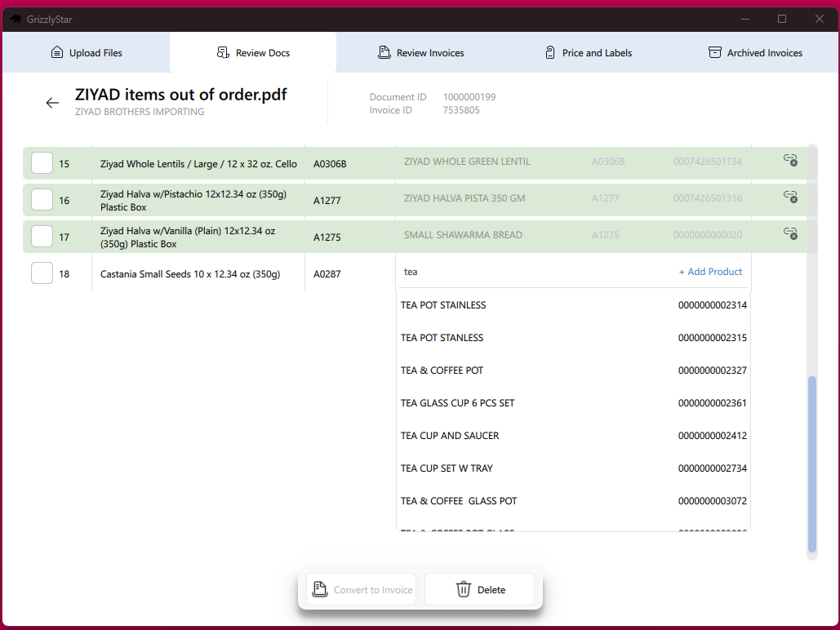This screenshot has height=630, width=840.
Task: Unlink product on Halva w/Pistachio row
Action: 790,196
